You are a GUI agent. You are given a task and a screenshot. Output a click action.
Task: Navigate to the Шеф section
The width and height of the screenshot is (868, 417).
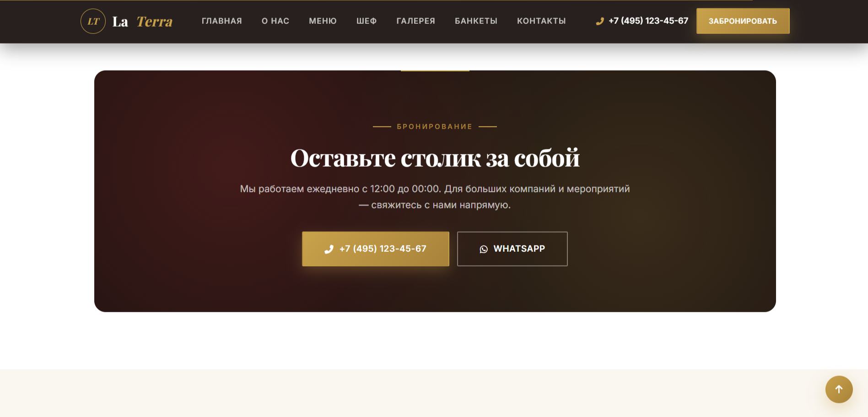coord(367,21)
